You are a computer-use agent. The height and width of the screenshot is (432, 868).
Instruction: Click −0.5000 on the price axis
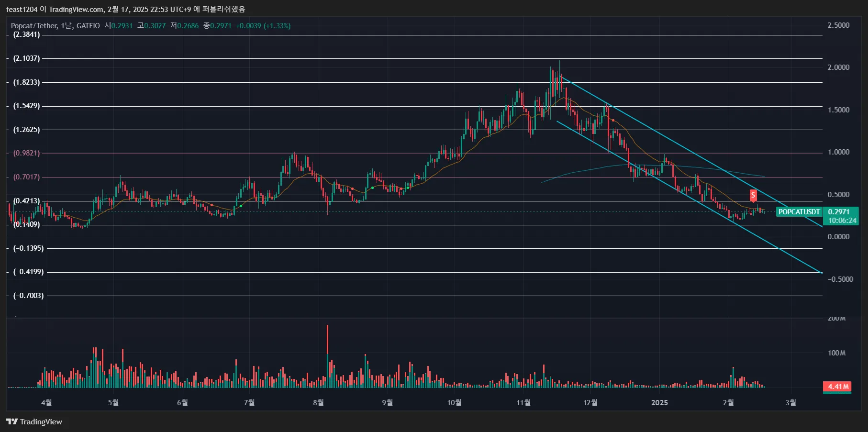pyautogui.click(x=840, y=279)
